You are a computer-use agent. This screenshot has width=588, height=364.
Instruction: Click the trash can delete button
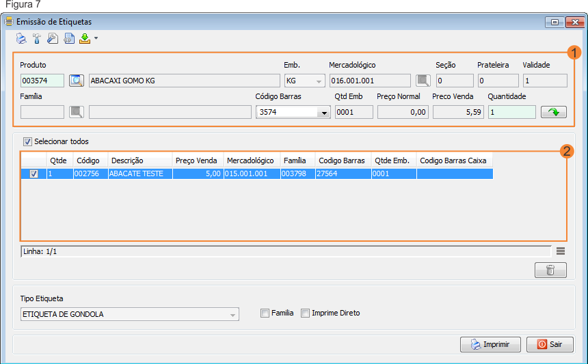550,270
